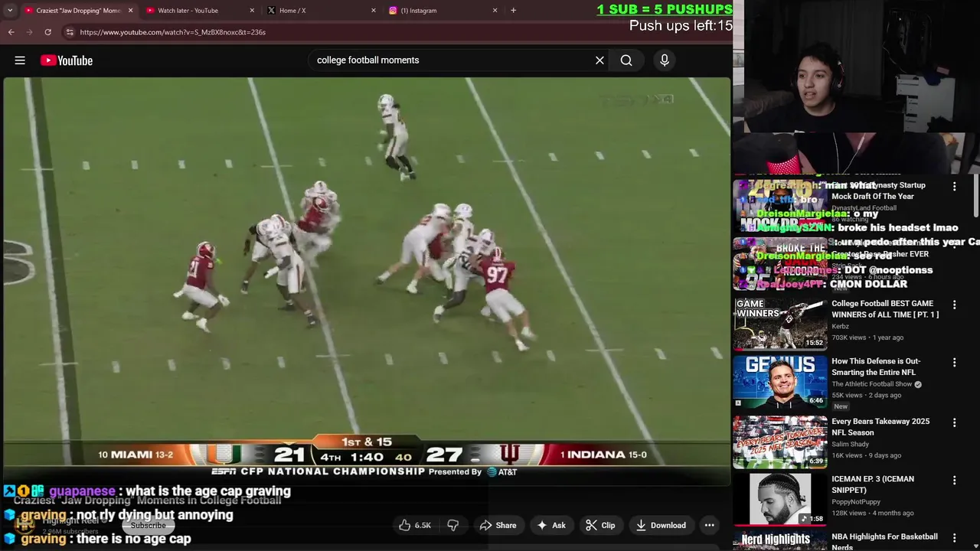This screenshot has height=551, width=980.
Task: Visit the Kerbz channel link
Action: [x=841, y=326]
